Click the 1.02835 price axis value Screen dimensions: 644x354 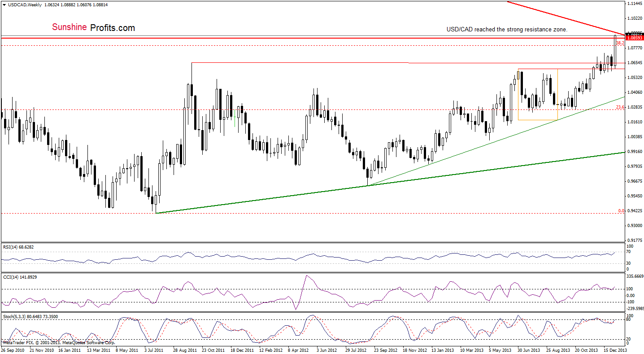tap(635, 107)
